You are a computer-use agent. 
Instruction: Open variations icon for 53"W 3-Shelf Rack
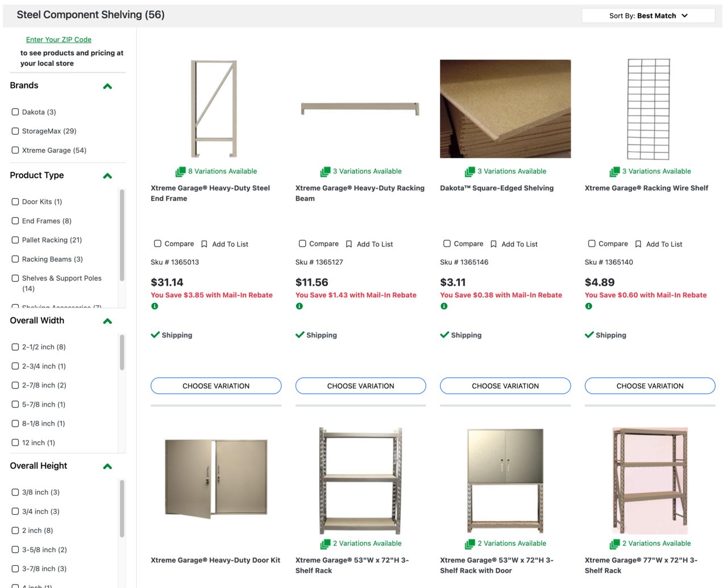click(325, 544)
